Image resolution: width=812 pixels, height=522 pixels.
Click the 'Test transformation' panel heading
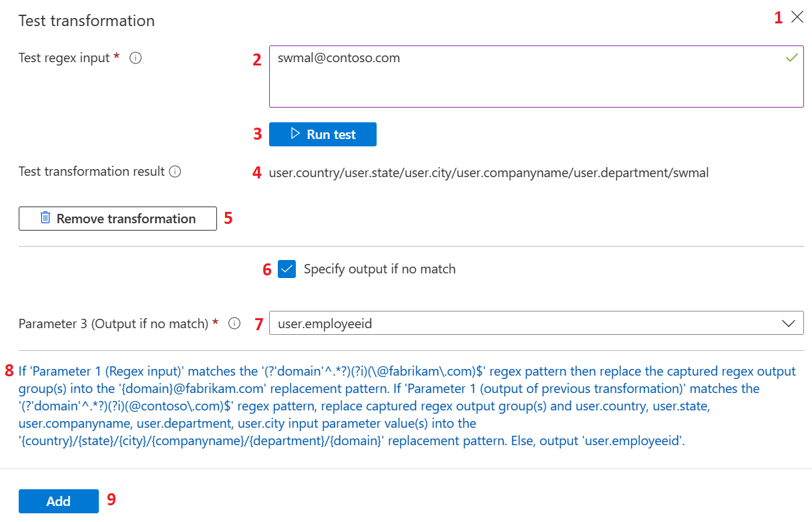click(87, 21)
